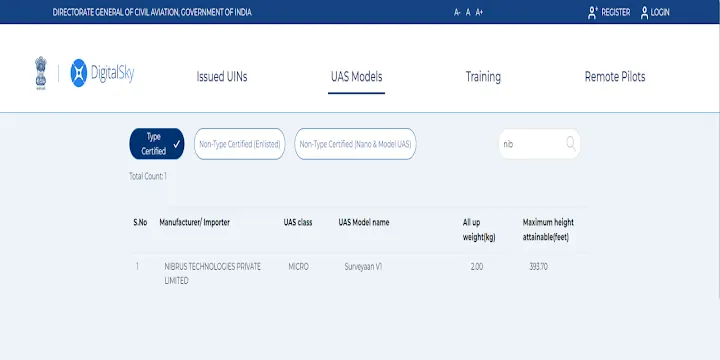The width and height of the screenshot is (720, 360).
Task: Open the DigitalSky logo home link
Action: tap(102, 73)
